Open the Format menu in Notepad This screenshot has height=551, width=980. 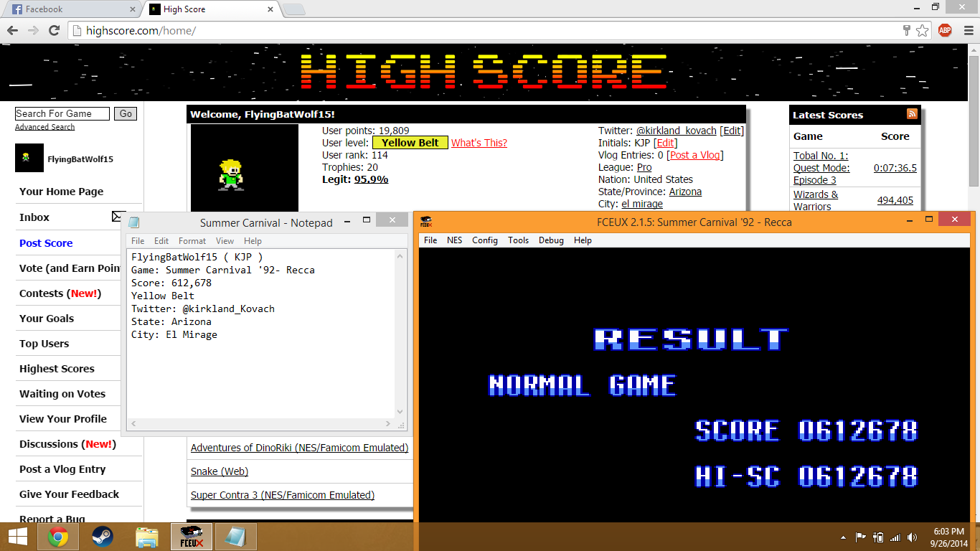coord(192,241)
